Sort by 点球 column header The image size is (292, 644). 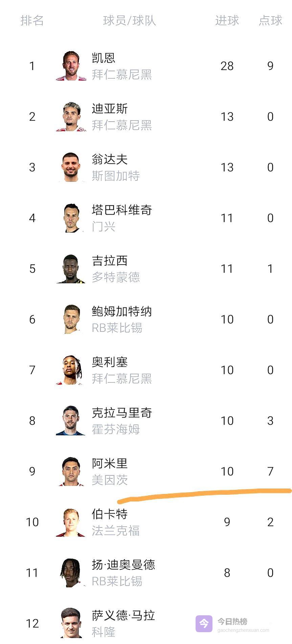point(270,21)
